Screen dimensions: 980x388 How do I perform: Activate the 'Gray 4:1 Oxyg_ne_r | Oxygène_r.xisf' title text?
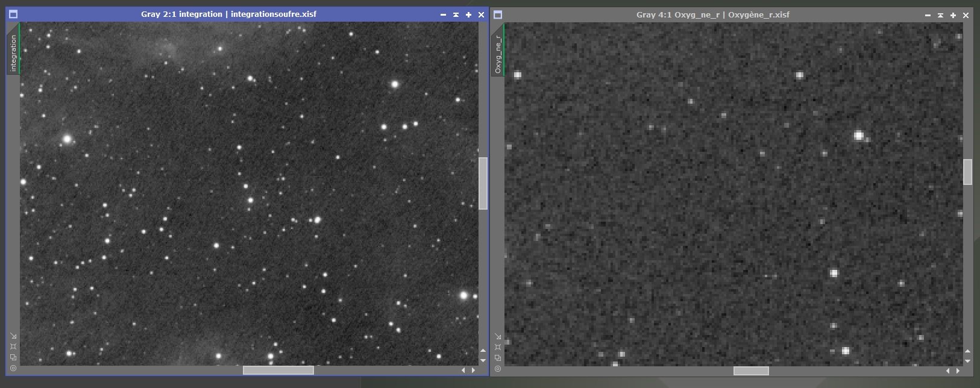coord(713,14)
